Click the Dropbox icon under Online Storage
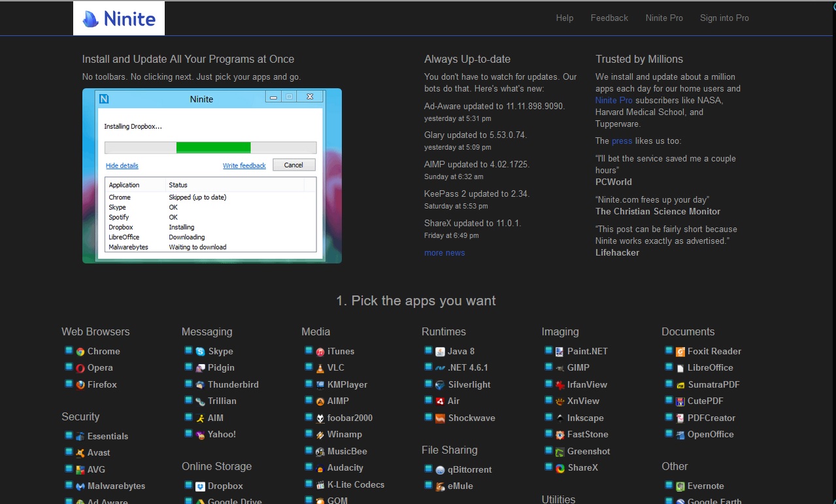 [201, 486]
